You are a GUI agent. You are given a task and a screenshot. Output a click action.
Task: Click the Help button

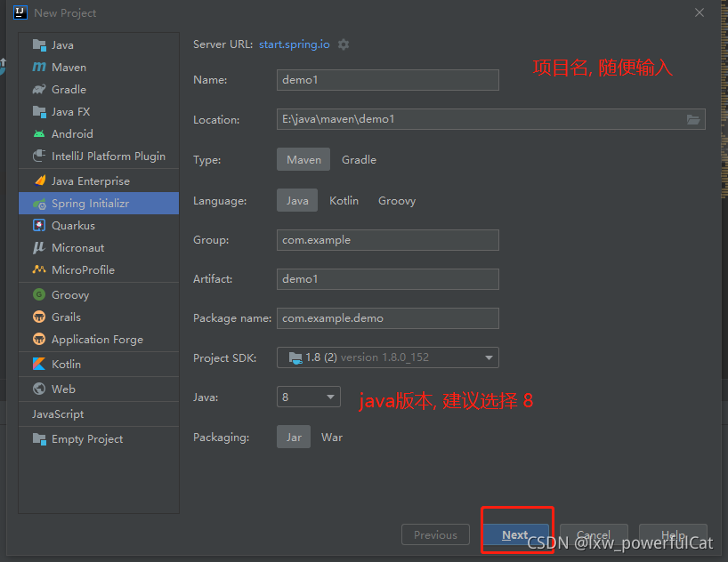coord(673,534)
